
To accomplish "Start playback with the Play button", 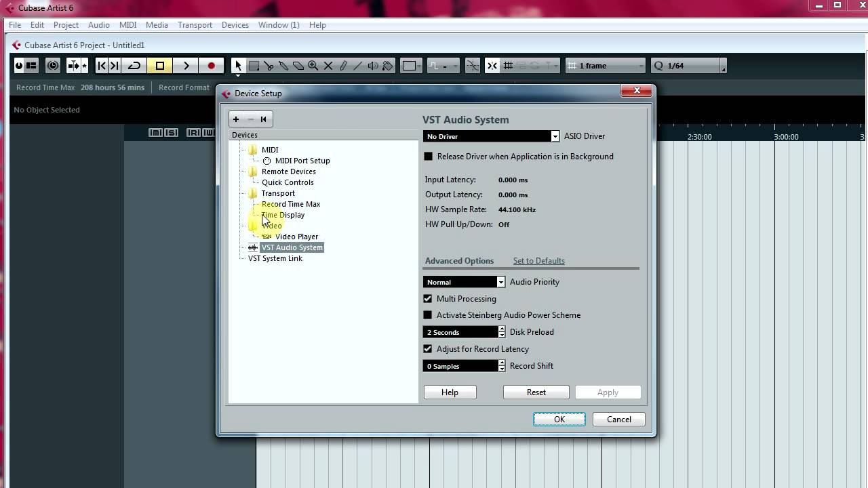I will click(x=186, y=66).
